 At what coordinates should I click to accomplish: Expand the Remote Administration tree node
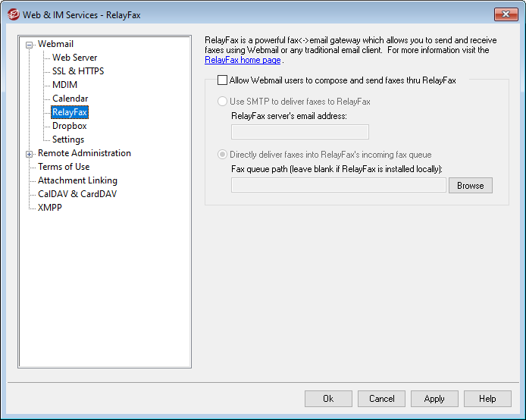30,153
